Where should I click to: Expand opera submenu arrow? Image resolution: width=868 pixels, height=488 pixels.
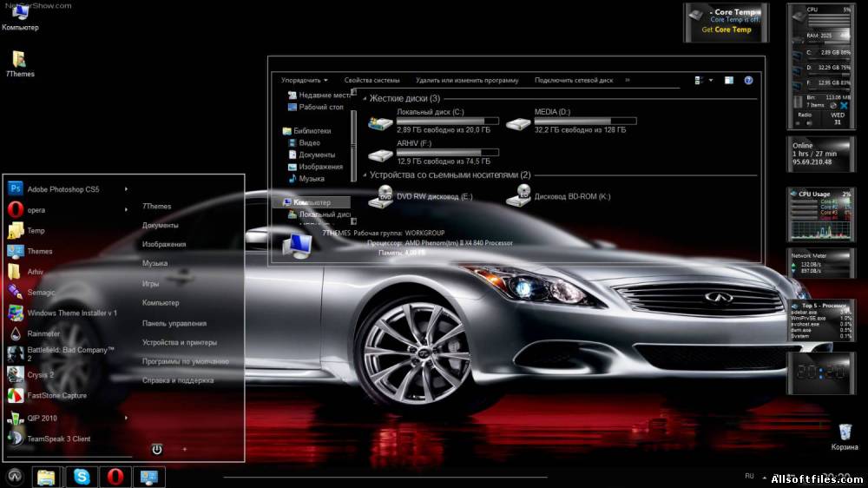click(x=126, y=210)
